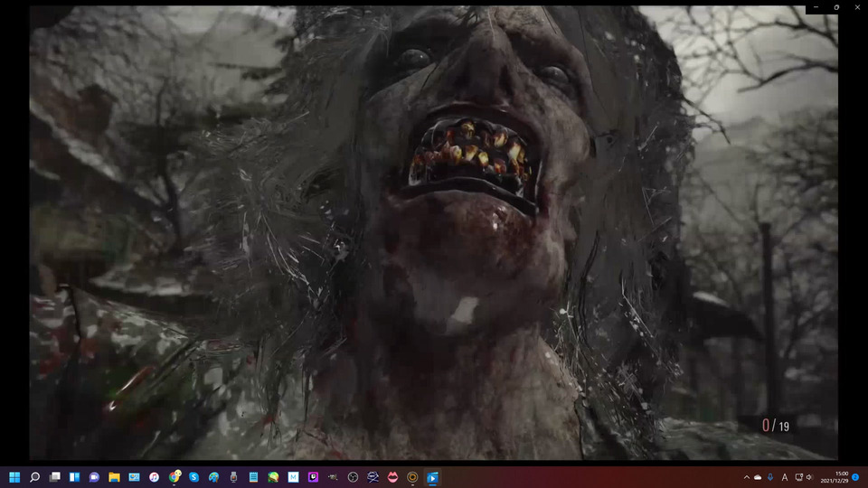Click the blue microphone tray icon

(x=770, y=477)
